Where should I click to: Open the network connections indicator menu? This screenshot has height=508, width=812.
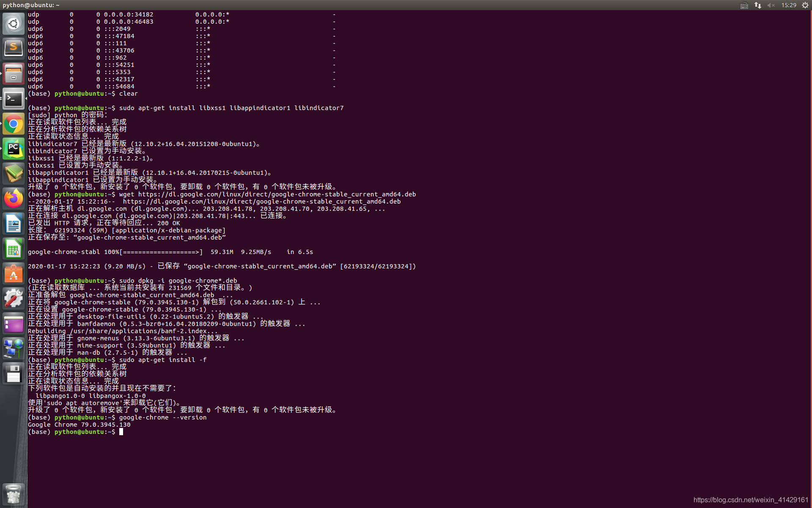tap(758, 5)
